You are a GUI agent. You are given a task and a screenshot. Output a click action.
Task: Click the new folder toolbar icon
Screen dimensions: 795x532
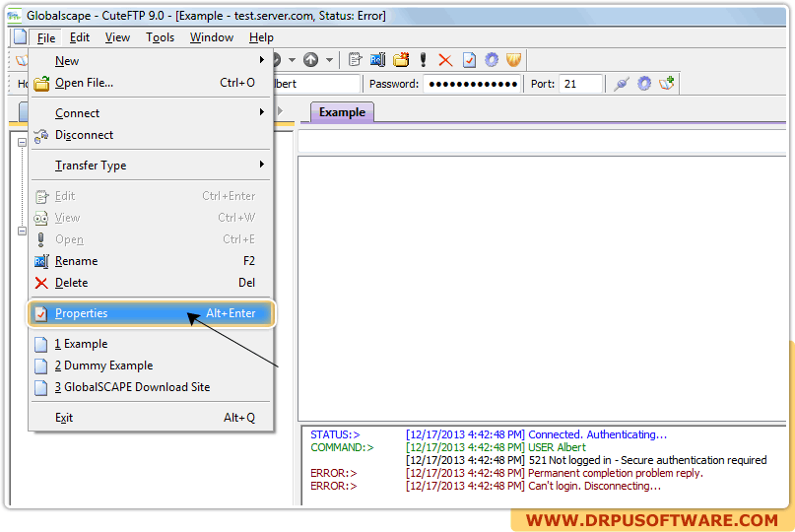coord(401,60)
